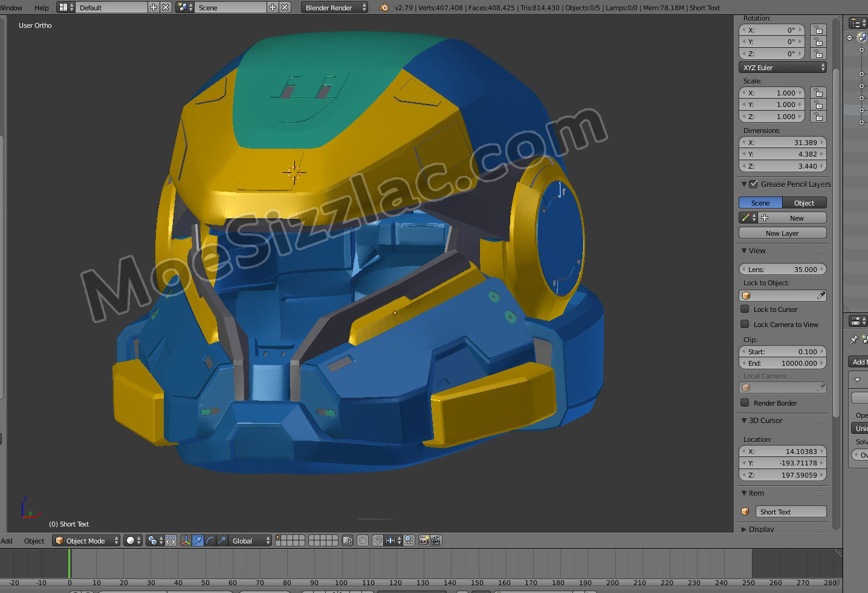Collapse the 3D Cursor panel
This screenshot has width=868, height=593.
coord(744,421)
